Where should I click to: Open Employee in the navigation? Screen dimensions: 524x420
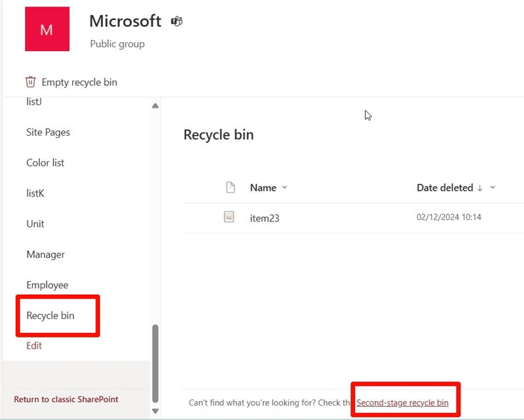click(x=47, y=285)
